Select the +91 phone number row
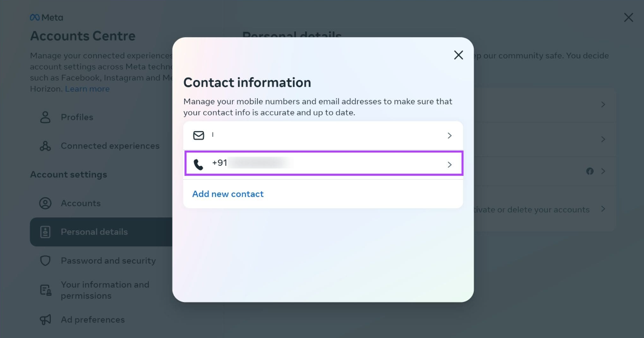Image resolution: width=644 pixels, height=338 pixels. tap(324, 163)
